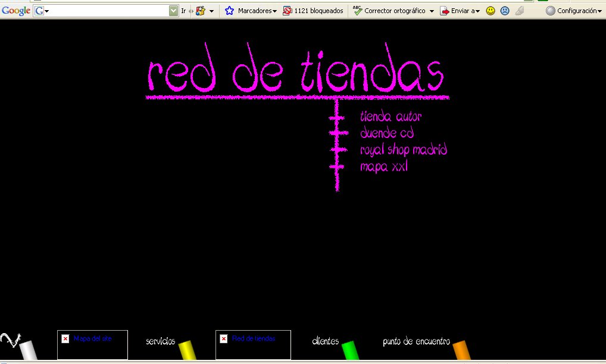Click the Marcadores star icon
This screenshot has height=364, width=606.
pyautogui.click(x=229, y=11)
